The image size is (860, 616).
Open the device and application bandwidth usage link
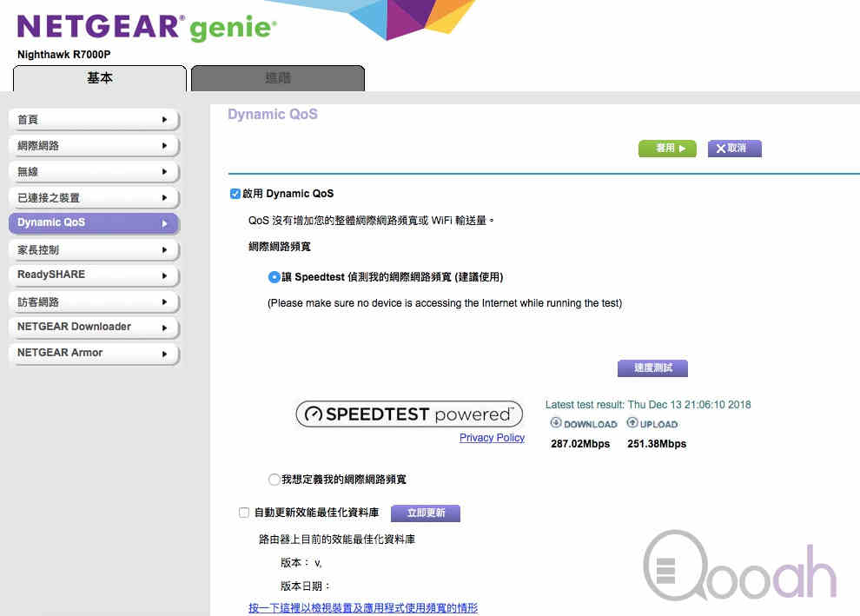click(x=363, y=608)
